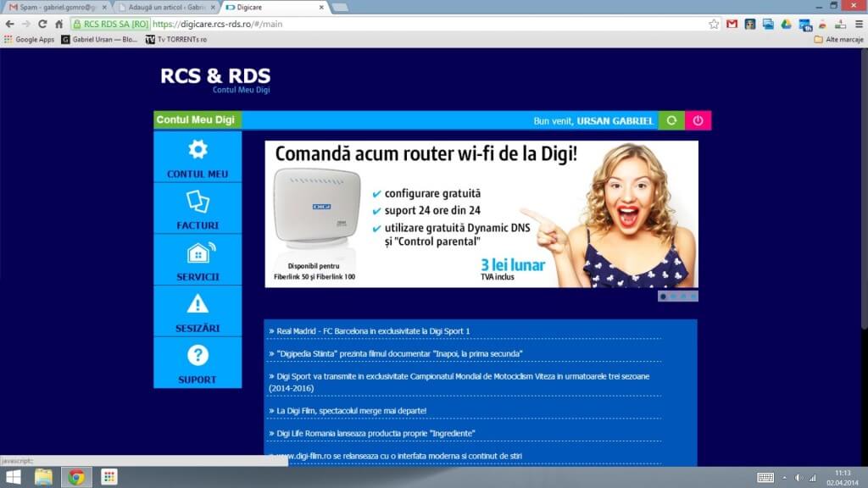Click the router wi-fi banner

point(481,213)
